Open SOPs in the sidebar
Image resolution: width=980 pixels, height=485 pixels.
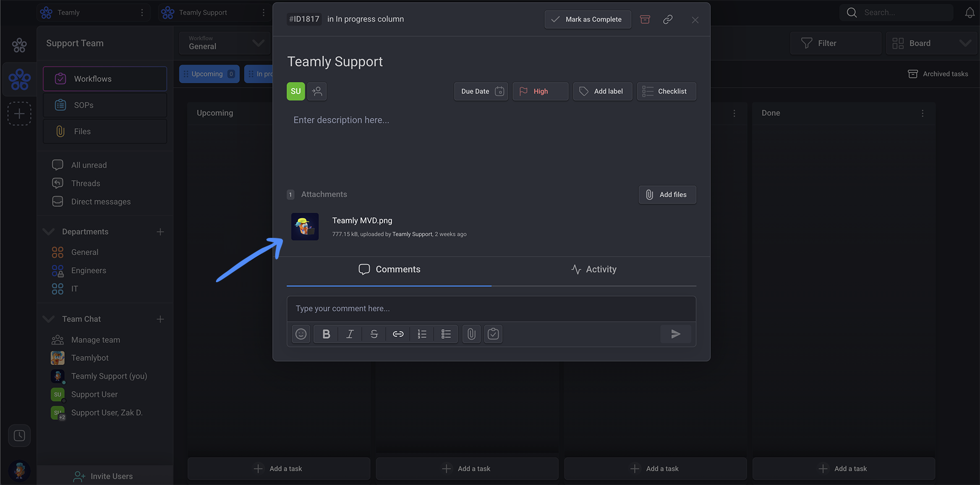pos(105,105)
